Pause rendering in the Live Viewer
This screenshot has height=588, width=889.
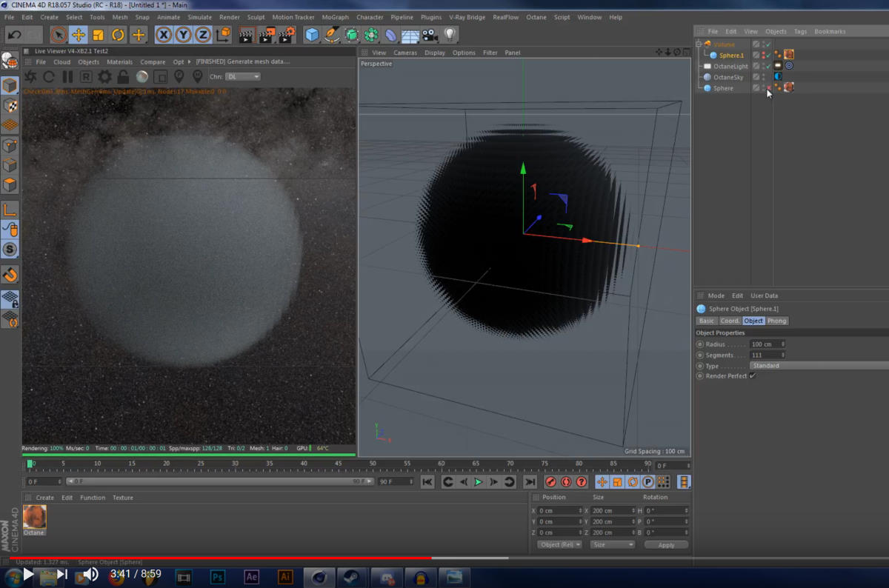pos(67,77)
